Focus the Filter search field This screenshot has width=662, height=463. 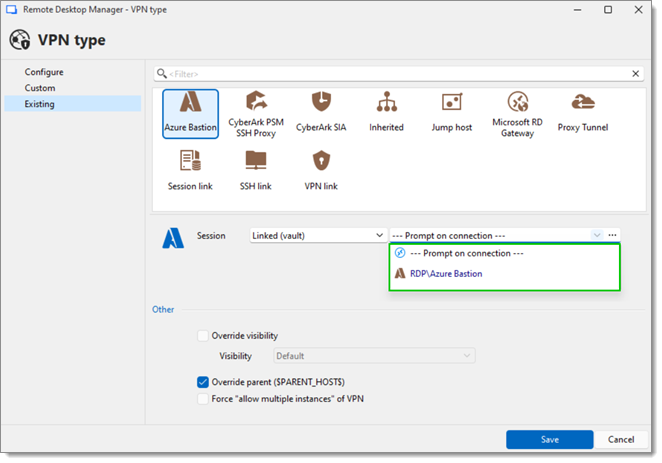(x=397, y=74)
